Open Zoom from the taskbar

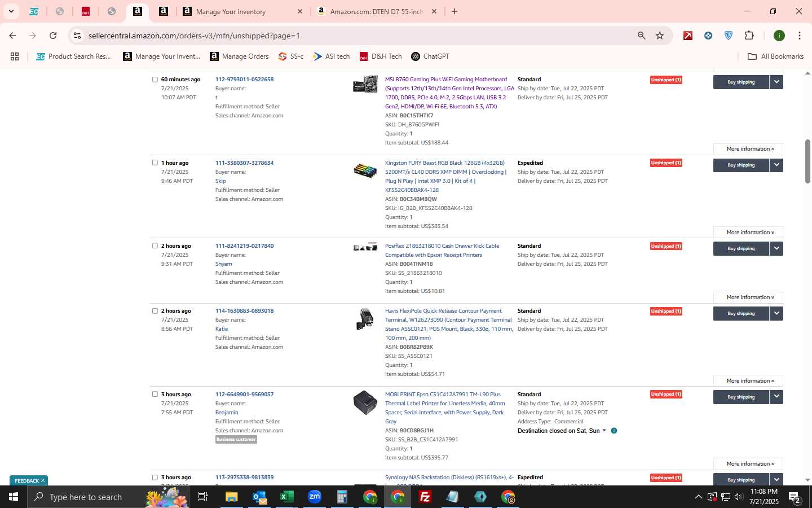(x=315, y=497)
